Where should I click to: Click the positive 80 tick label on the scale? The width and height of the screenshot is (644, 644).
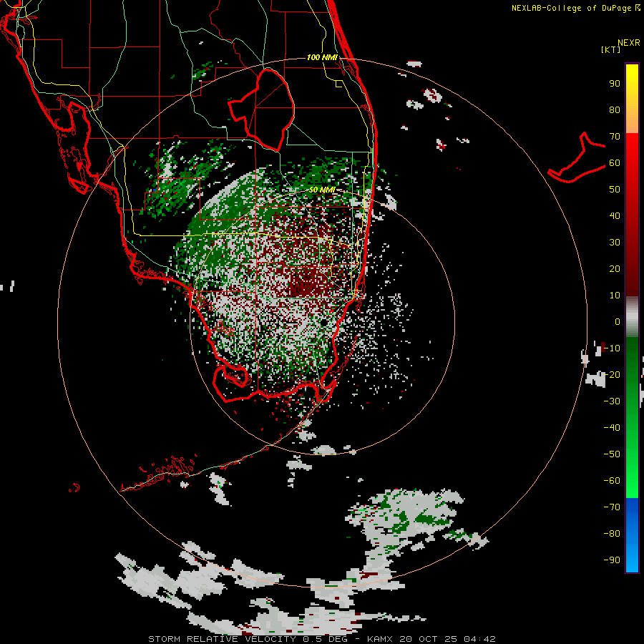(615, 109)
